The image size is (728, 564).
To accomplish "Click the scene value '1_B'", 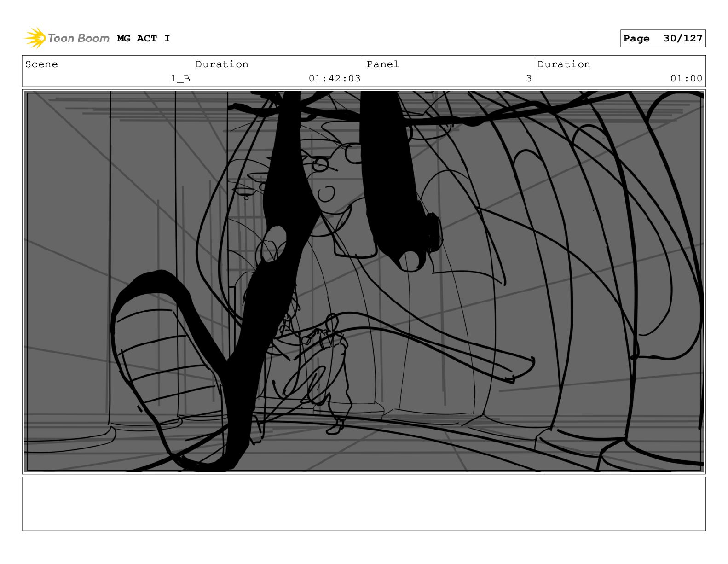I will pos(180,79).
